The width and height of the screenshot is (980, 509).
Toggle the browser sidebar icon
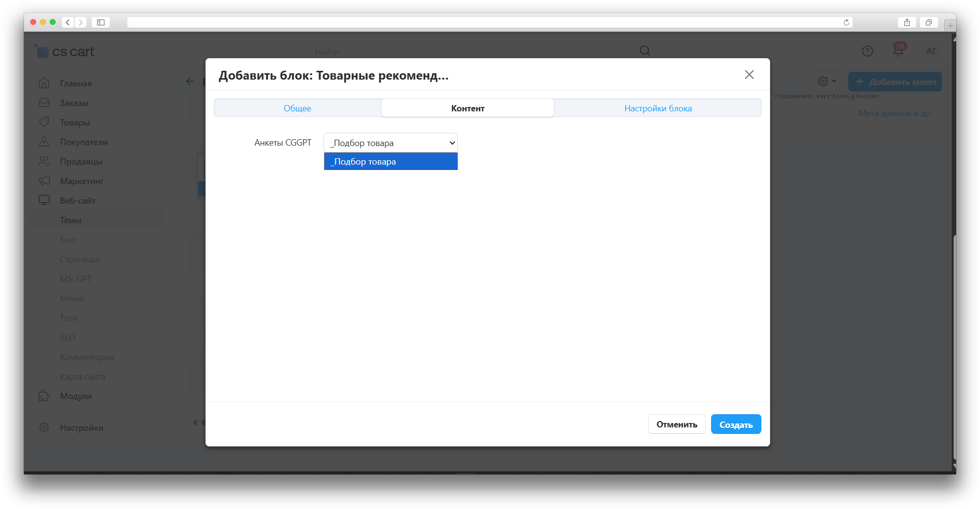point(101,22)
